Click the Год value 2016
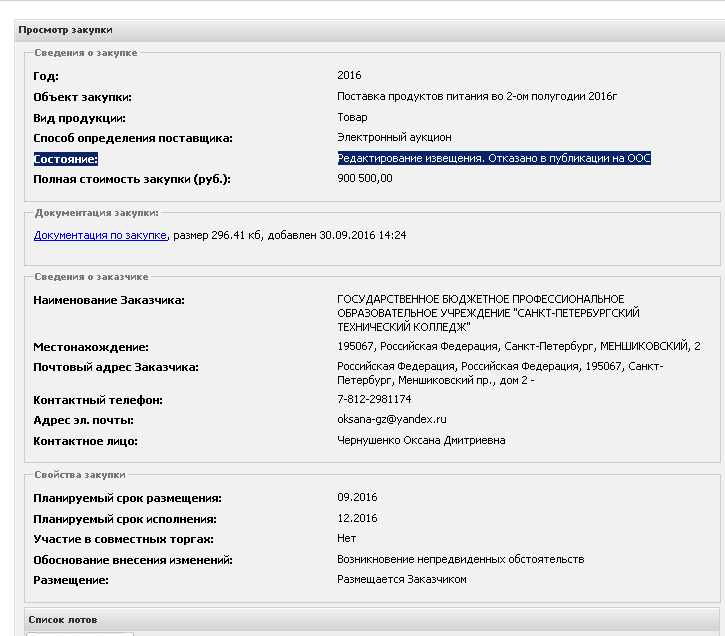Image resolution: width=725 pixels, height=636 pixels. click(x=349, y=75)
